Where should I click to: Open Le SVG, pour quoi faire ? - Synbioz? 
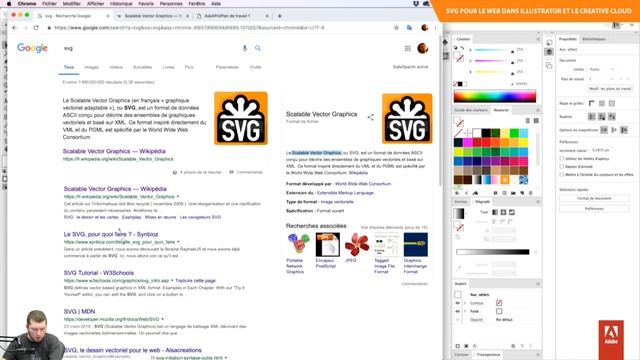point(111,234)
